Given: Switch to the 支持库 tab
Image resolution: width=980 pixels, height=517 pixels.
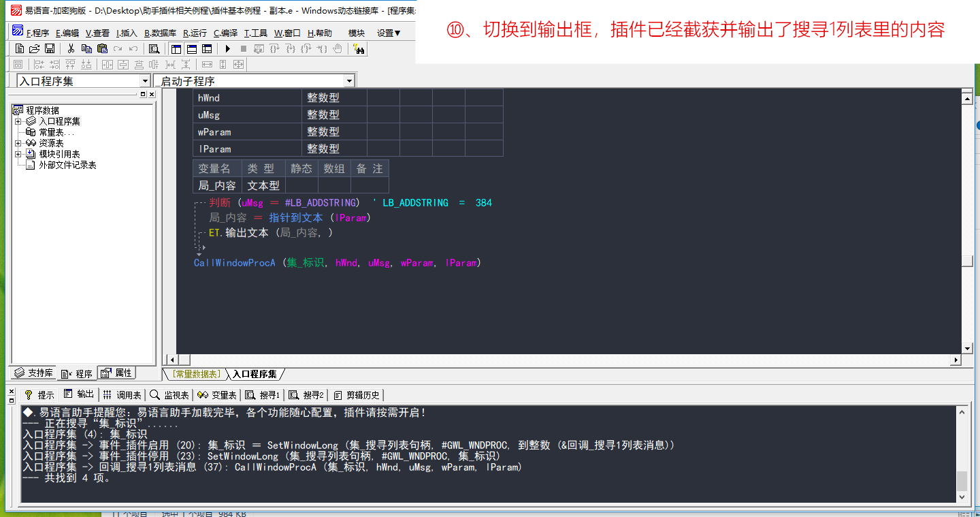Looking at the screenshot, I should coord(34,373).
